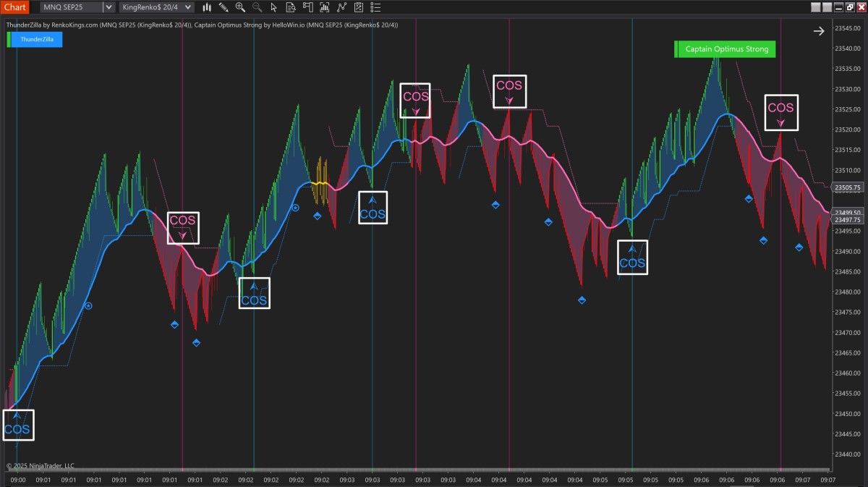Click the instrument field showing MNQ SEP25
868x487 pixels.
pyautogui.click(x=71, y=7)
